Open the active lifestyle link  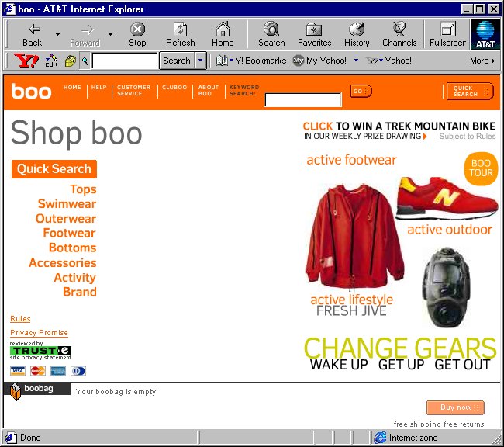(351, 300)
